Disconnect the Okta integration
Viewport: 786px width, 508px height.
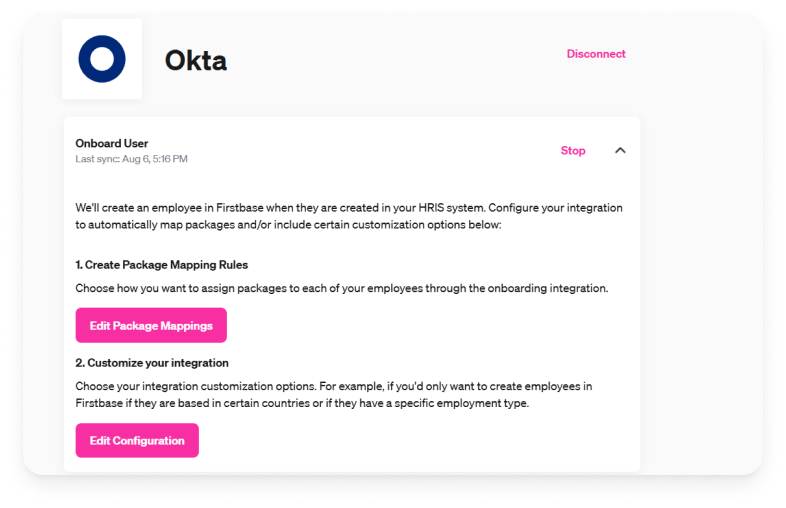tap(596, 54)
